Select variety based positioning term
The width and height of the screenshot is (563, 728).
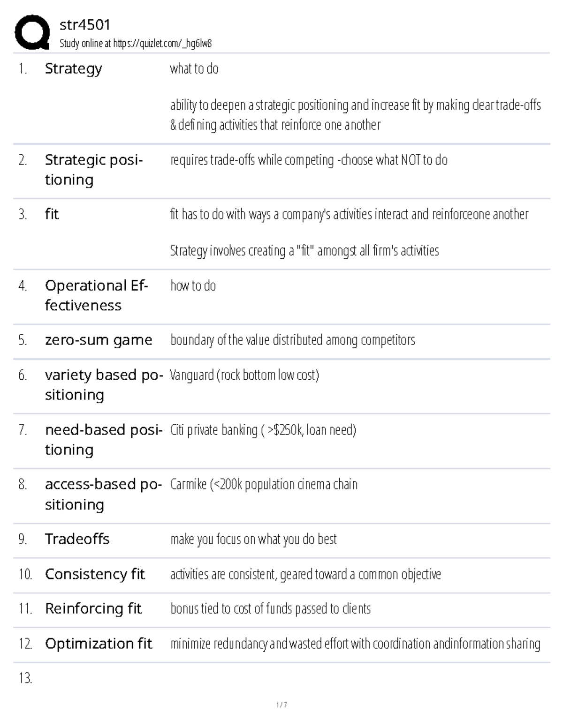tap(104, 385)
